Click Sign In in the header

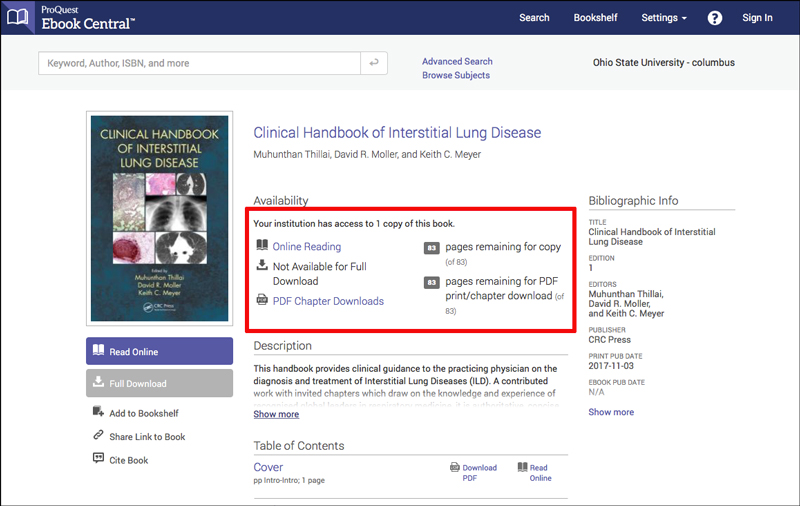coord(757,18)
